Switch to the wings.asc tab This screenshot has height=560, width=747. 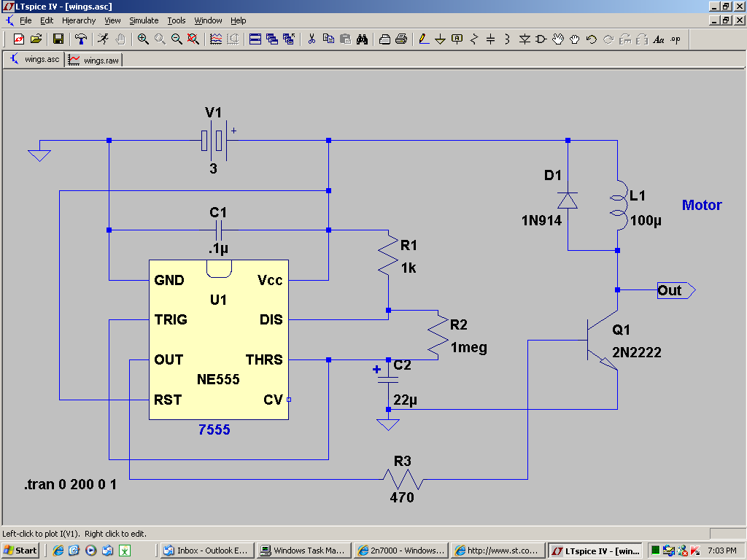[x=35, y=59]
